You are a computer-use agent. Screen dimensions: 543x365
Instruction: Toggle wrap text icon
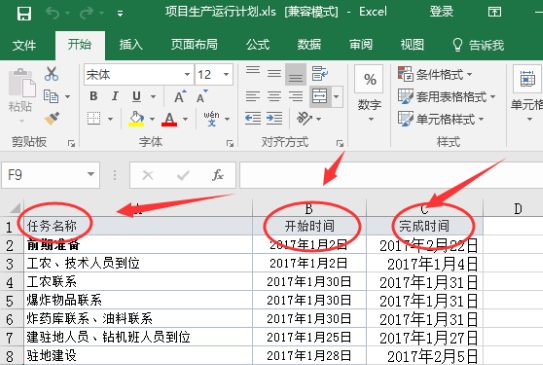[x=319, y=73]
